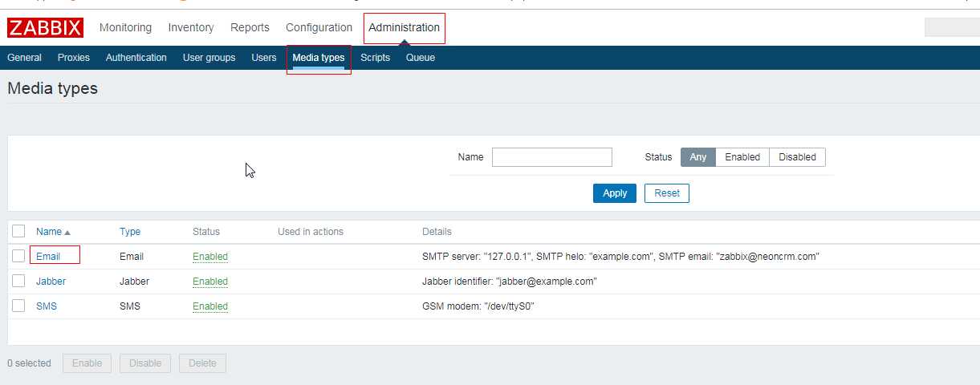Click the 0 selected counter
The width and height of the screenshot is (980, 385).
tap(29, 363)
